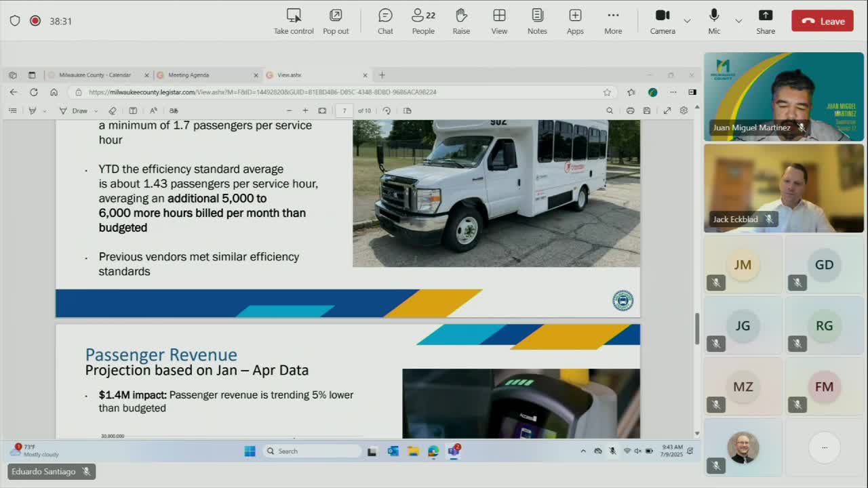The height and width of the screenshot is (488, 868).
Task: Select the GD participant tile
Action: pyautogui.click(x=825, y=264)
